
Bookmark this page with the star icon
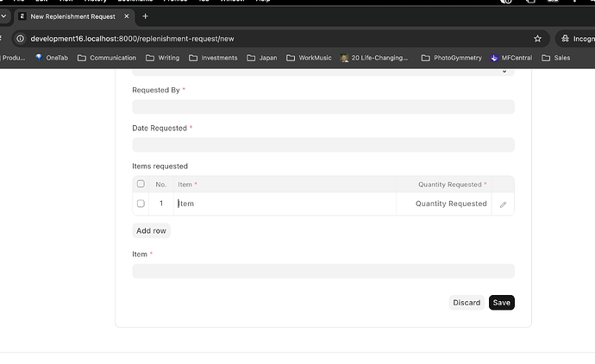537,39
